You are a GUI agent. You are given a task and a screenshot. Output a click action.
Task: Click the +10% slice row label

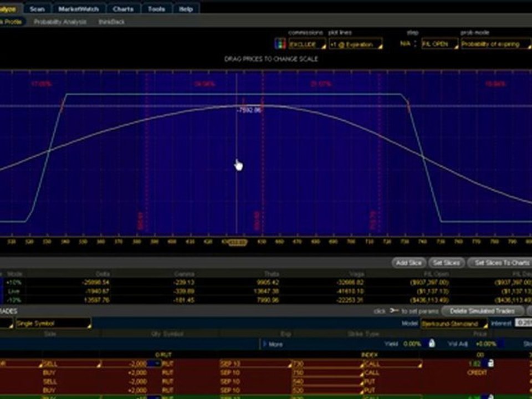(x=14, y=282)
